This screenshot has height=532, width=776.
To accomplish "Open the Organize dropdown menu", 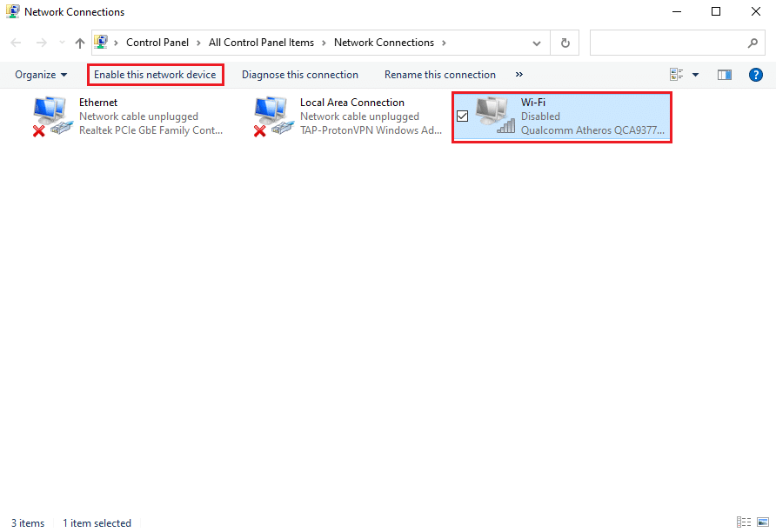I will pyautogui.click(x=41, y=75).
